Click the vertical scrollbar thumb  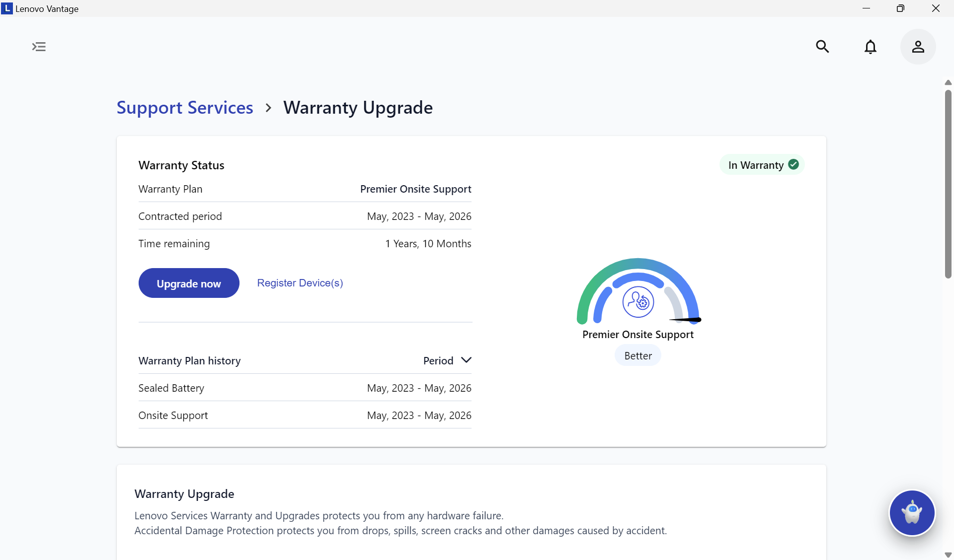pyautogui.click(x=948, y=184)
